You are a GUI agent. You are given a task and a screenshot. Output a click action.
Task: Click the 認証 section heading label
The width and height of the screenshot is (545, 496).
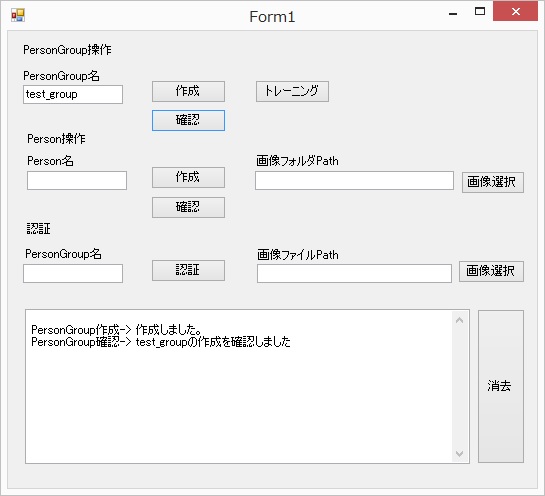[x=39, y=229]
